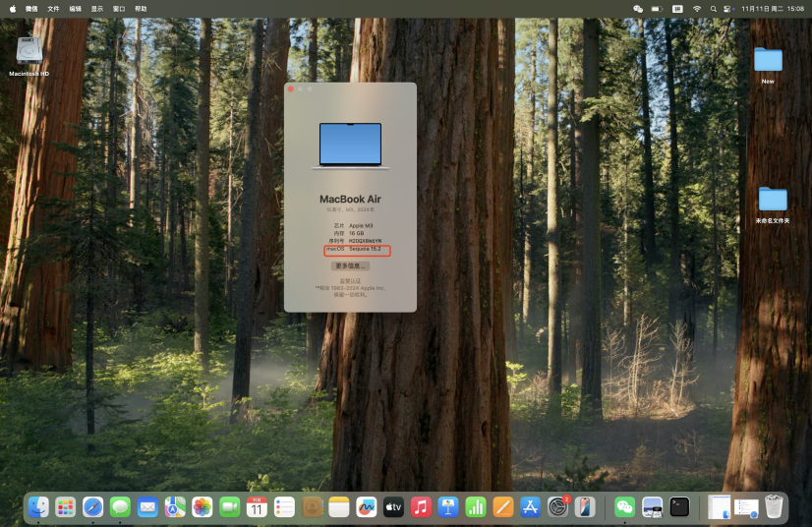Show battery status in menu bar
This screenshot has height=527, width=812.
[x=657, y=9]
